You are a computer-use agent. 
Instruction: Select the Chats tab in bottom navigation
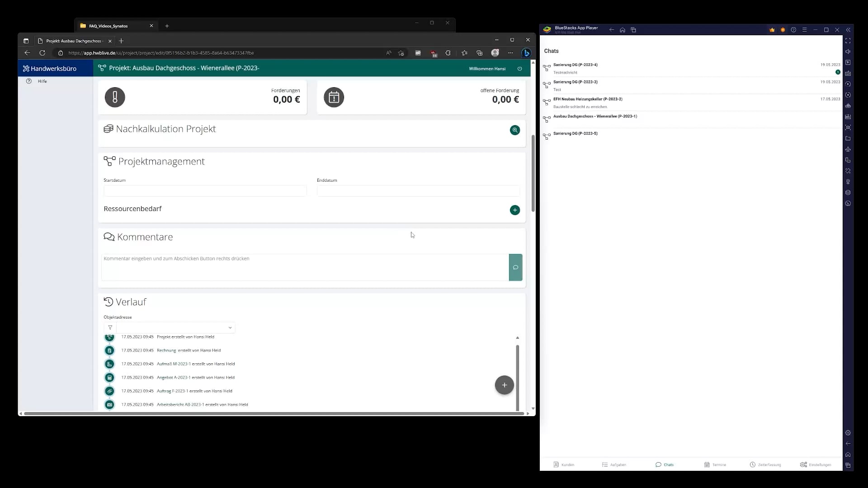[665, 465]
